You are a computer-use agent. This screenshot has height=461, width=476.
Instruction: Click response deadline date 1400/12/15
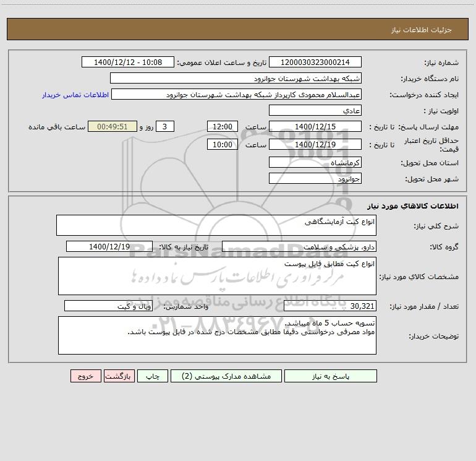[x=315, y=126]
